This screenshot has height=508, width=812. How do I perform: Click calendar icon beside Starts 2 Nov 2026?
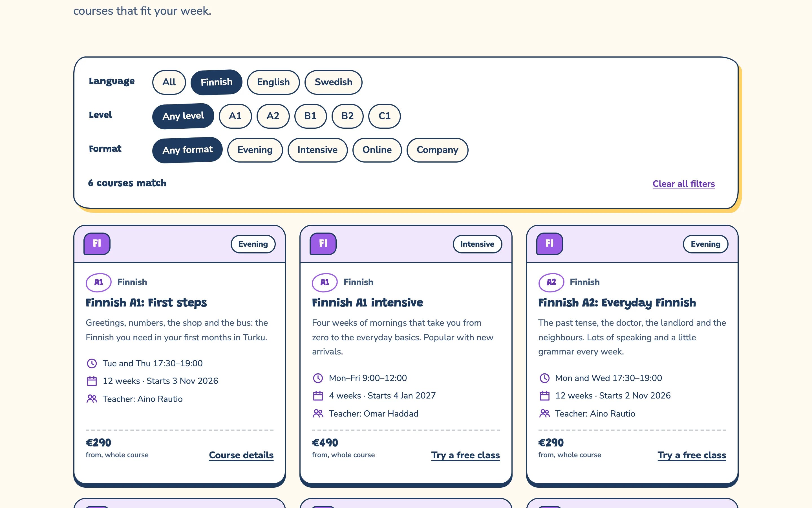[545, 396]
